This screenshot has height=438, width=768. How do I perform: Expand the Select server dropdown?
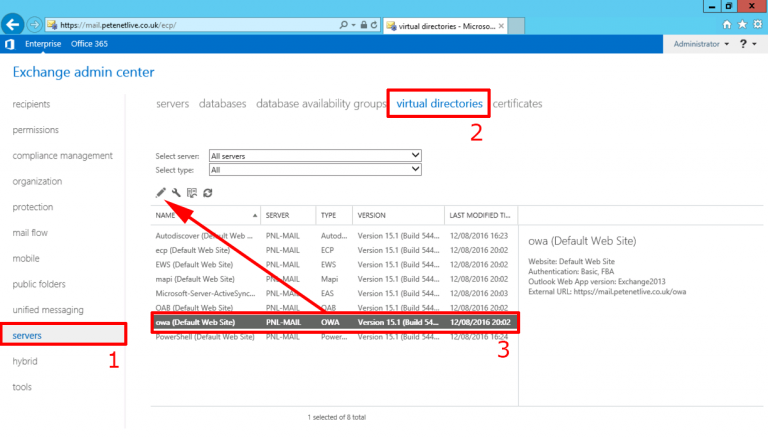(x=315, y=156)
